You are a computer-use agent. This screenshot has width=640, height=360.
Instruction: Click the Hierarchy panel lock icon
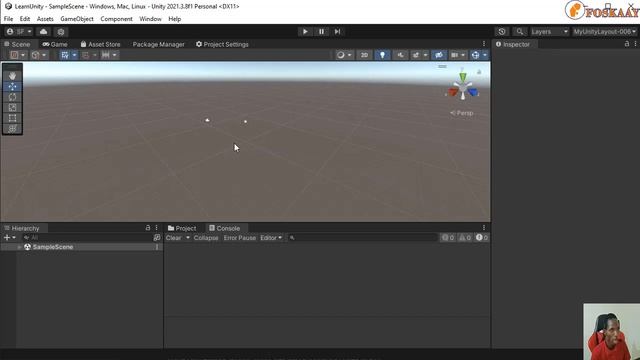(x=148, y=228)
